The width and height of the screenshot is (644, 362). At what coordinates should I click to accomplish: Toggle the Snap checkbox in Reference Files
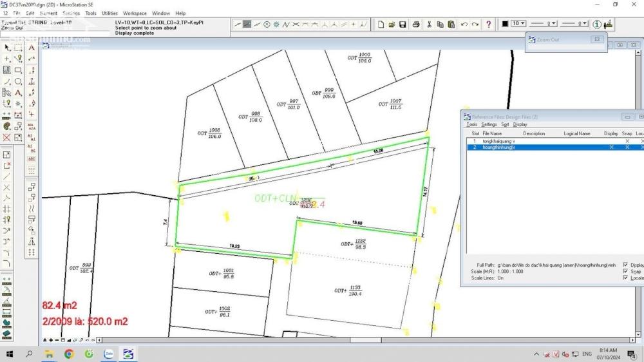[x=625, y=271]
